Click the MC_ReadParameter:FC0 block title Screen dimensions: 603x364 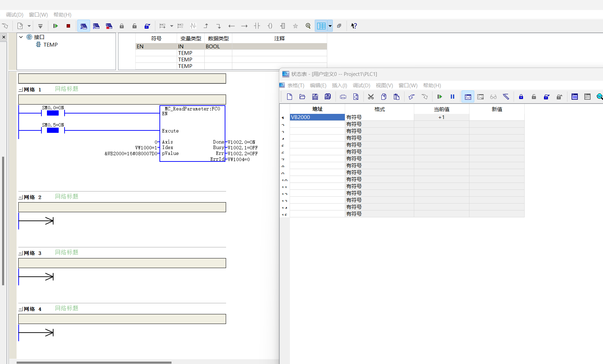(192, 109)
